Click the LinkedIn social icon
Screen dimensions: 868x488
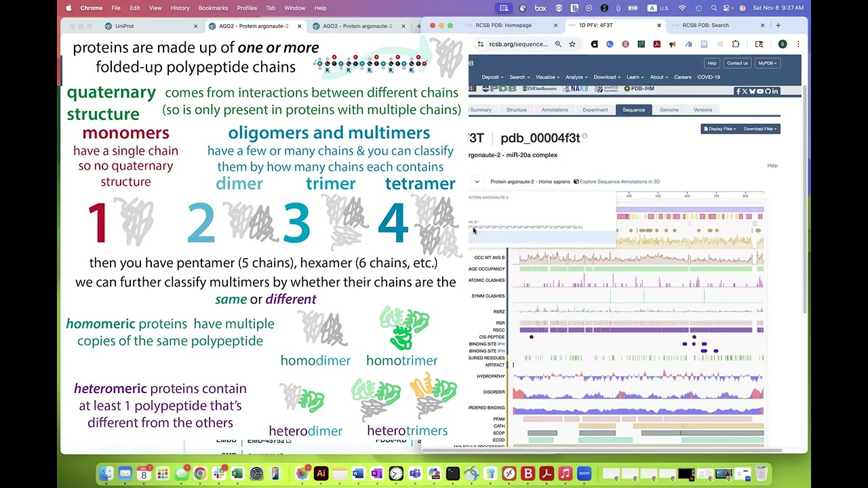pos(774,91)
